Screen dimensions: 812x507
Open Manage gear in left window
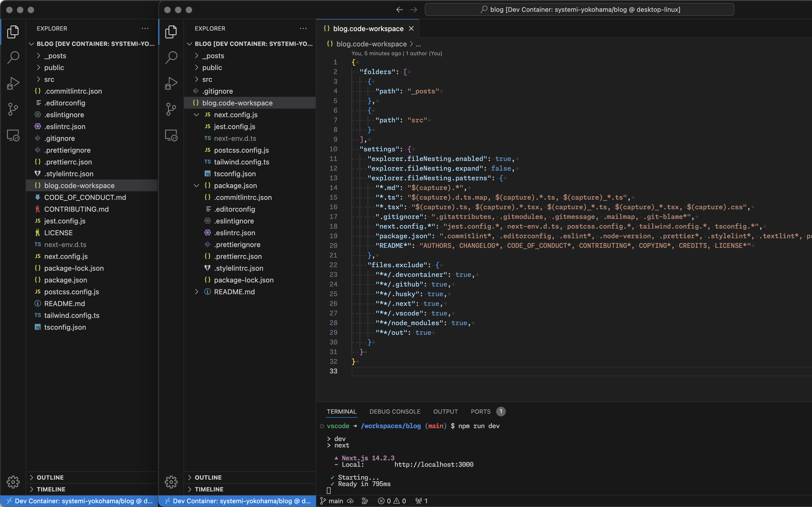(13, 482)
